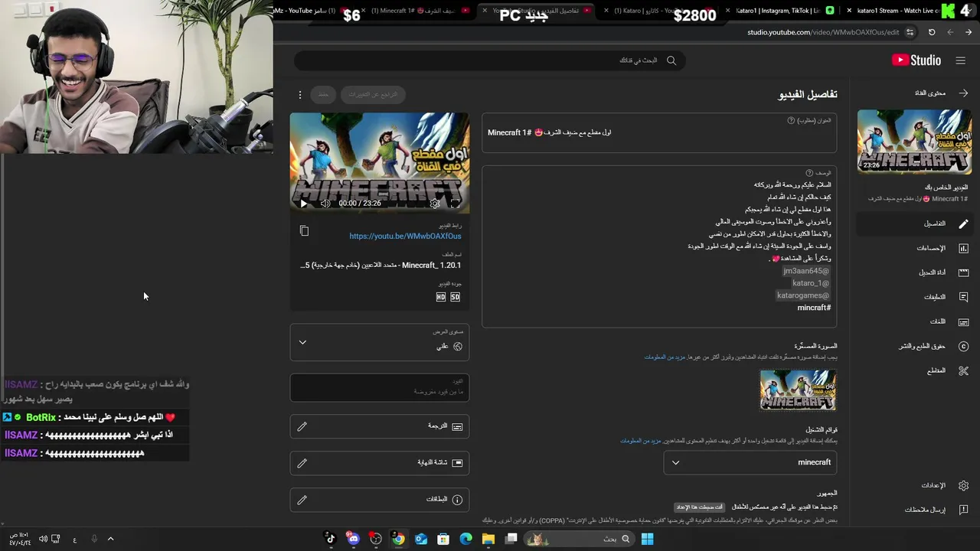Screen dimensions: 980x551
Task: Click the Save button
Action: 323,94
